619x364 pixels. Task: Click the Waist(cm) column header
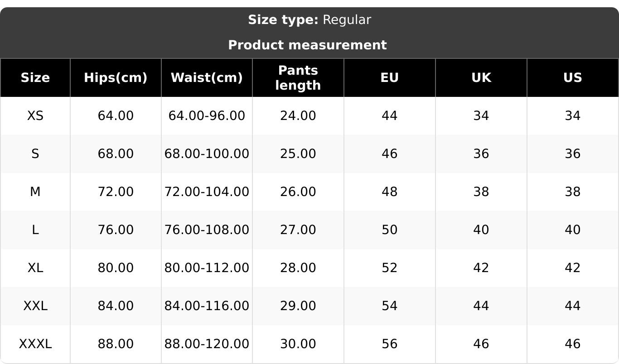pyautogui.click(x=207, y=78)
